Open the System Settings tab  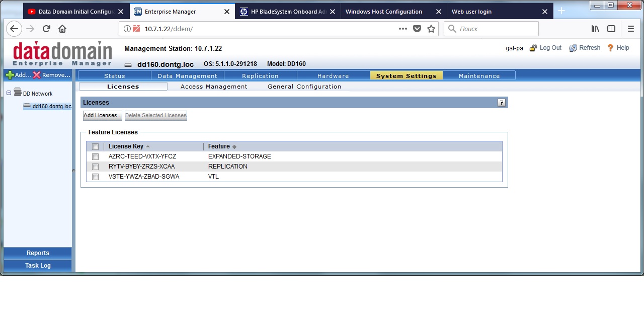pyautogui.click(x=407, y=75)
